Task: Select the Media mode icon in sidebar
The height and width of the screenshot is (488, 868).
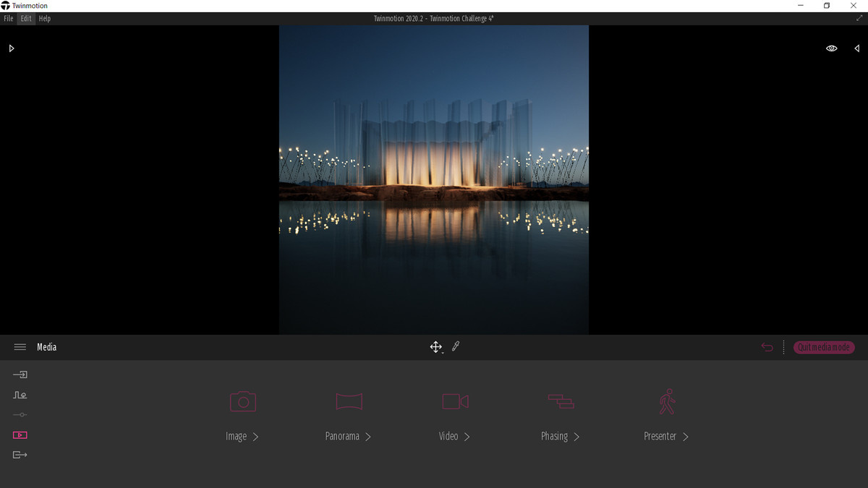Action: [20, 435]
